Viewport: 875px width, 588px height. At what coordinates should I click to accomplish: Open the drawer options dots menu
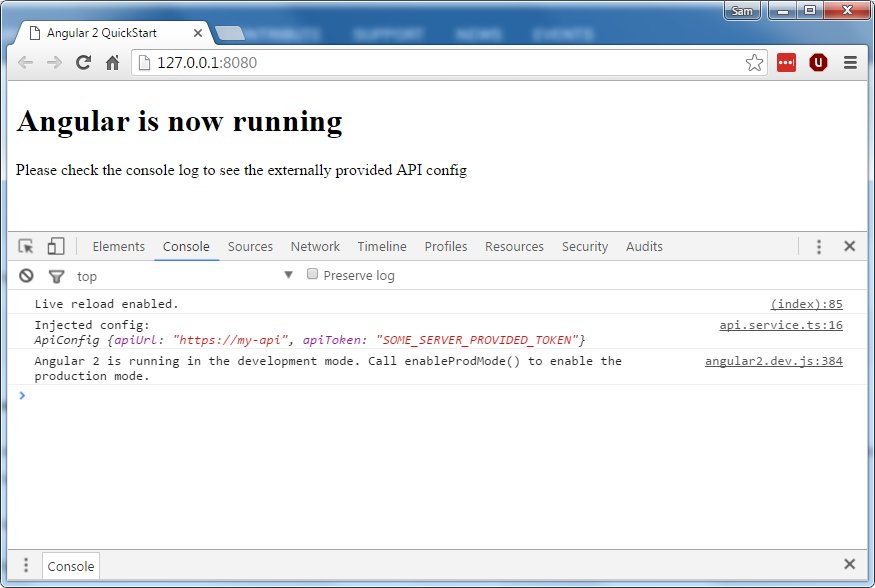click(x=26, y=565)
